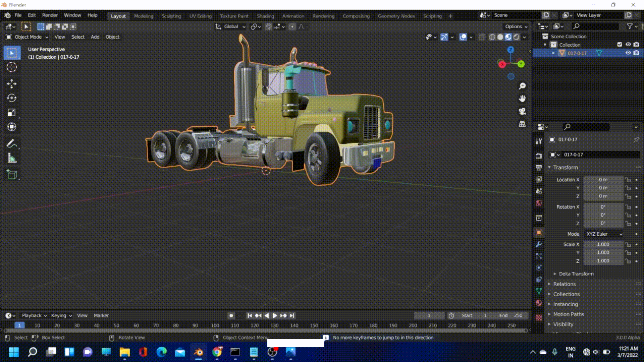
Task: Pick the Annotate pencil tool
Action: [x=12, y=144]
